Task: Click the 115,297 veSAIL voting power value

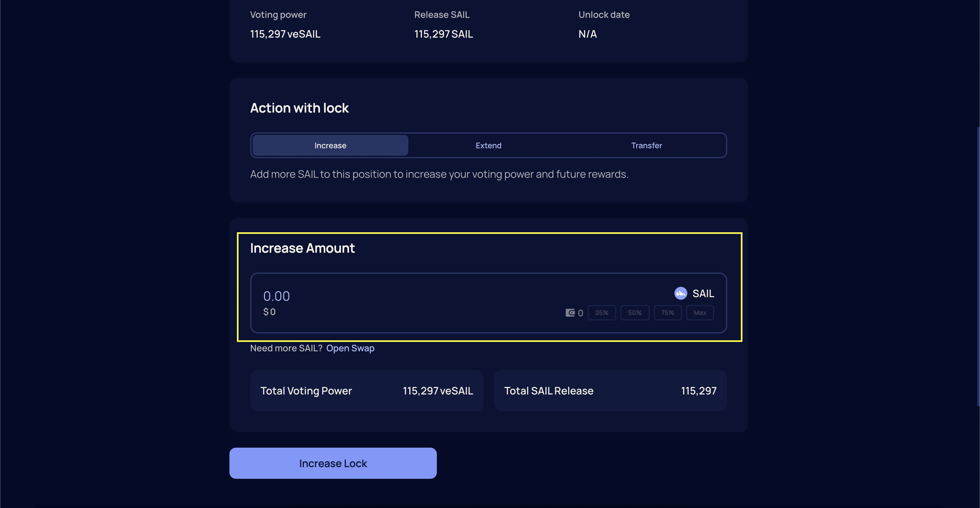Action: (x=285, y=34)
